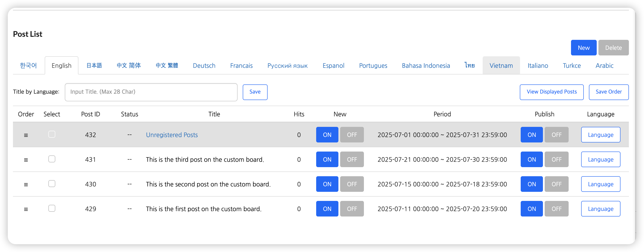Viewport: 644px width, 252px height.
Task: Click the View Displayed Posts button
Action: tap(551, 92)
